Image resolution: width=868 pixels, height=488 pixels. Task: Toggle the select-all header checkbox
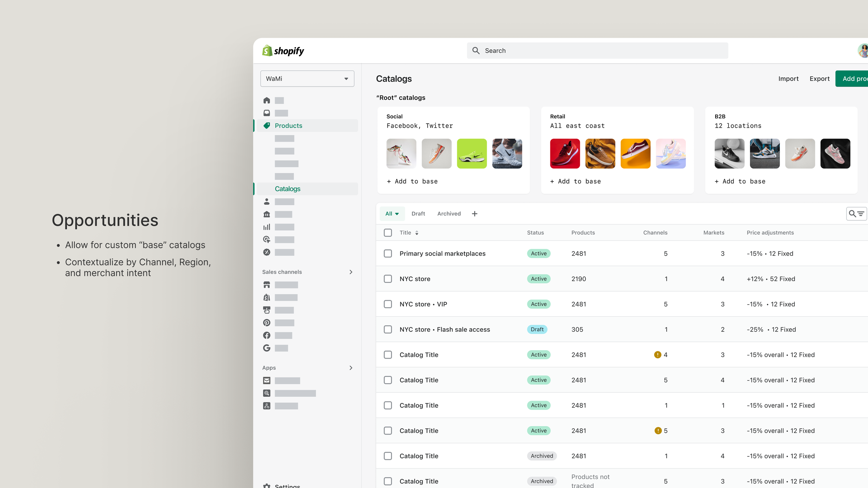[387, 233]
